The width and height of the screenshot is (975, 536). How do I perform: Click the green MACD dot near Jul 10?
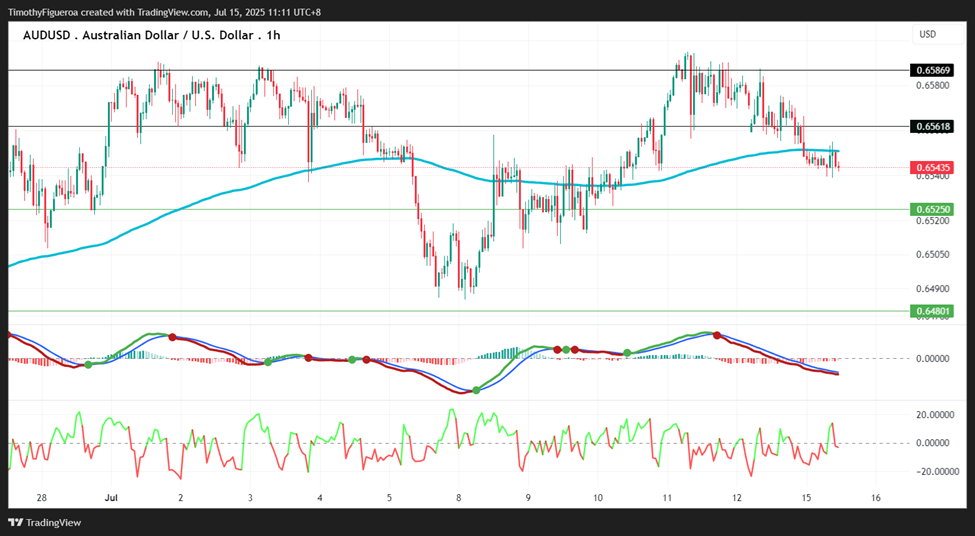627,353
